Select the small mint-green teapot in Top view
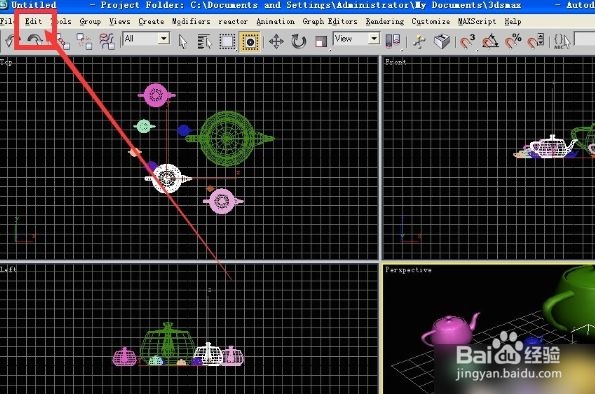The image size is (595, 394). coord(144,126)
